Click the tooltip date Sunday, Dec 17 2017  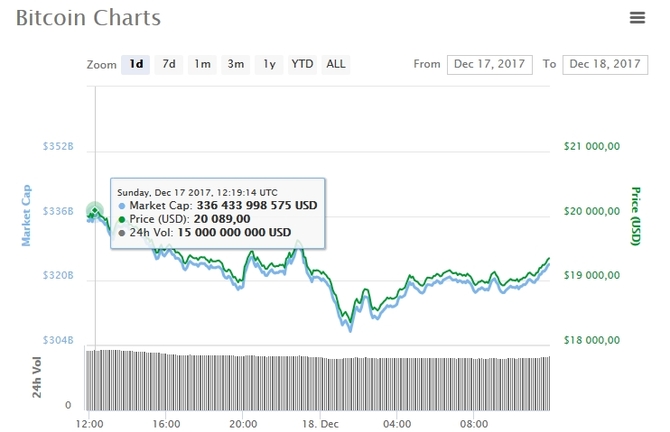(x=165, y=193)
